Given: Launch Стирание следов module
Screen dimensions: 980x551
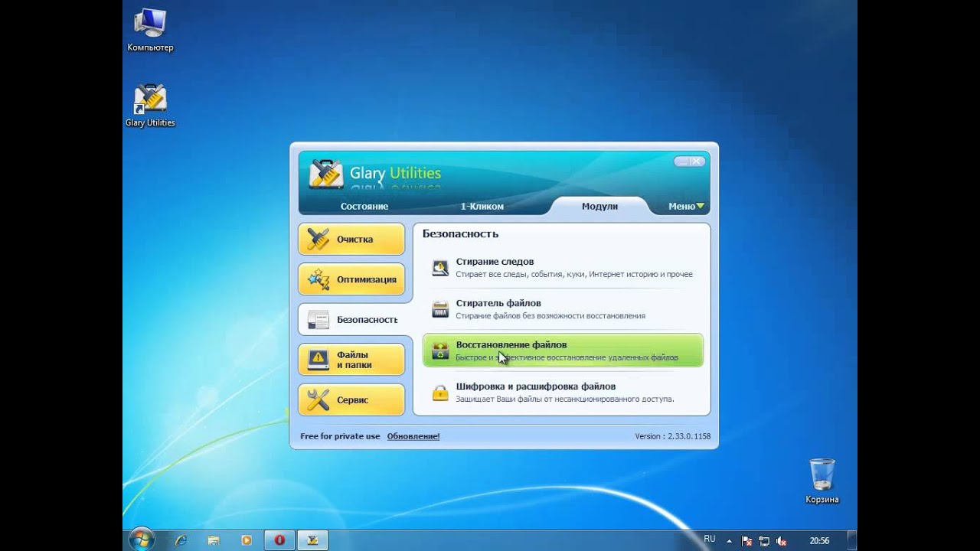Looking at the screenshot, I should tap(563, 268).
